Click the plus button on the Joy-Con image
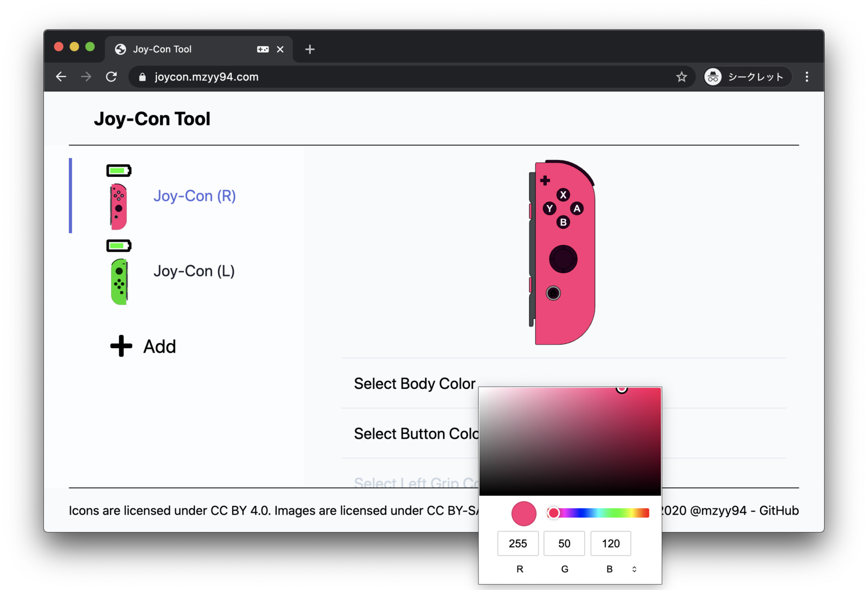The width and height of the screenshot is (868, 590). pyautogui.click(x=545, y=181)
